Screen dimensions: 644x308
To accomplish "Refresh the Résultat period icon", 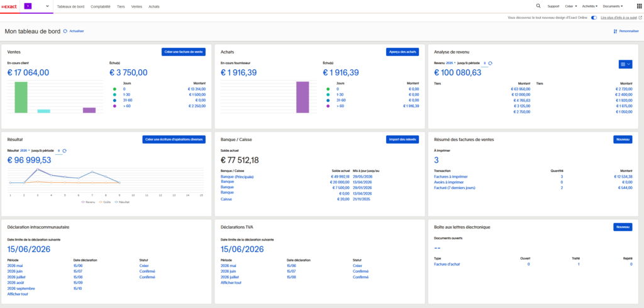I will [65, 151].
